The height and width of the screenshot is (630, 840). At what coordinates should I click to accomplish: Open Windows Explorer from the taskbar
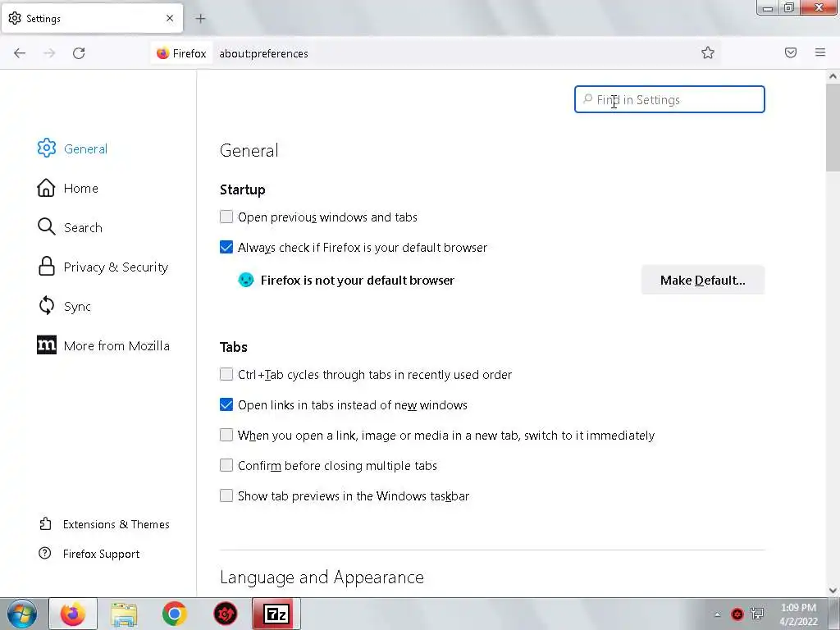point(124,614)
